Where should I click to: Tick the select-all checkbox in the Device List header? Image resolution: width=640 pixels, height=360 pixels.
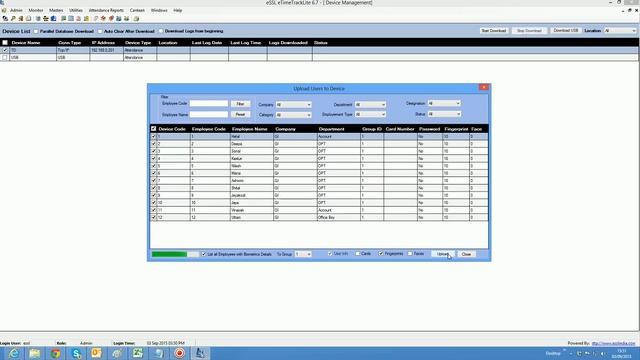tap(5, 42)
